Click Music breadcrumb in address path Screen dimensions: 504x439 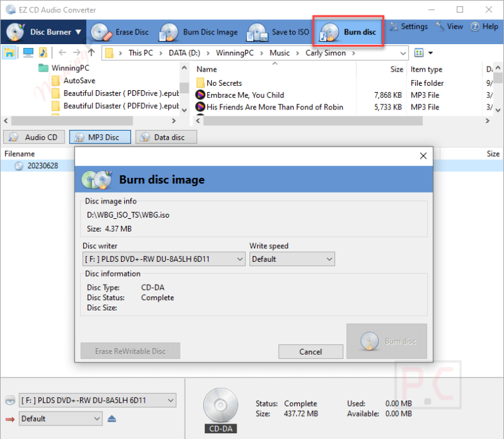click(x=280, y=52)
